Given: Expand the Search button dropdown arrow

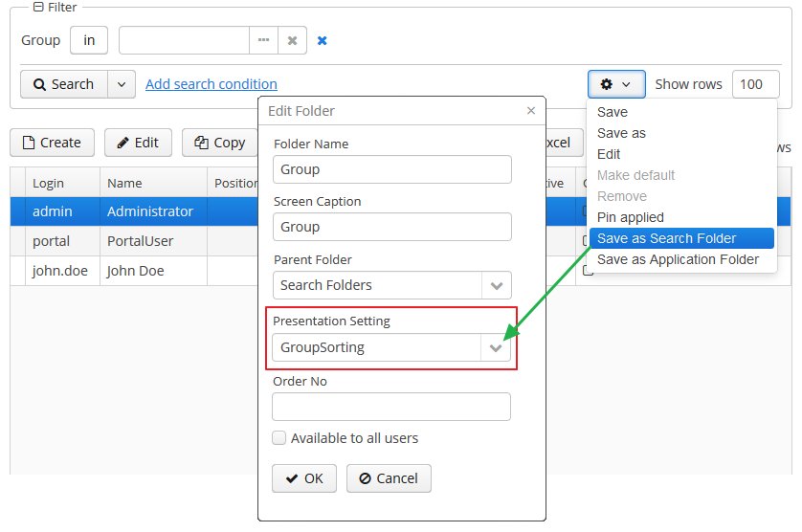Looking at the screenshot, I should coord(122,84).
